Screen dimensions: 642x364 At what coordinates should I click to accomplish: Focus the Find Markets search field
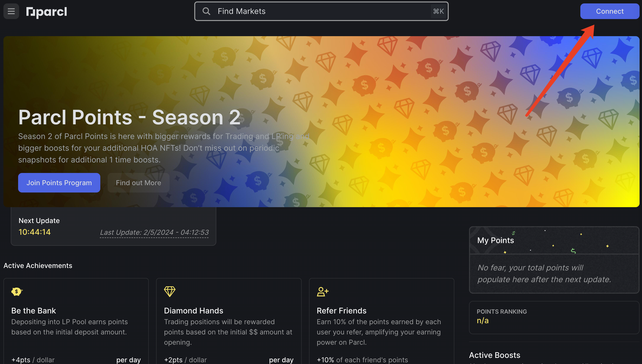coord(321,11)
